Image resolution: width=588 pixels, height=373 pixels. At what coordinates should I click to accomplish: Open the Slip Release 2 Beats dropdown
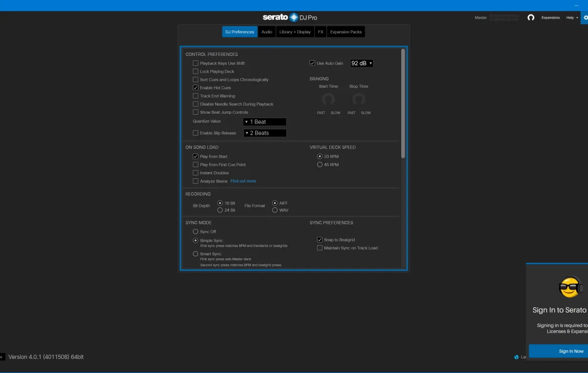(265, 133)
